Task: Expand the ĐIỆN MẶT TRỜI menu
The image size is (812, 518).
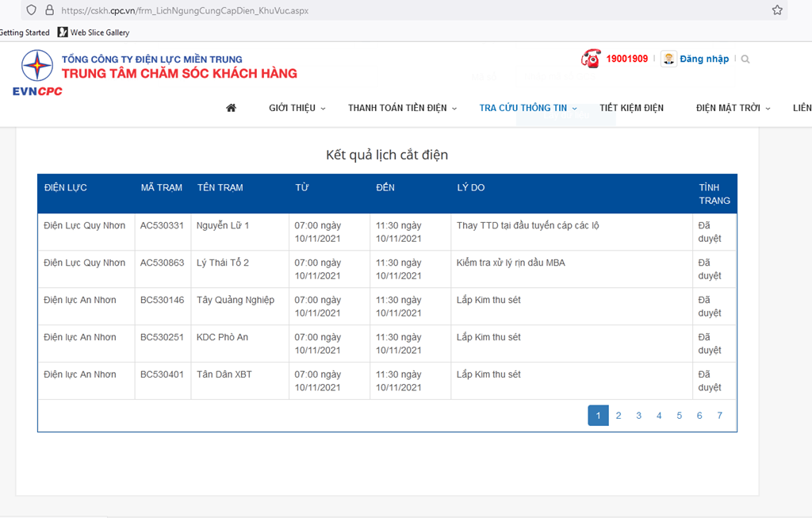Action: point(733,108)
